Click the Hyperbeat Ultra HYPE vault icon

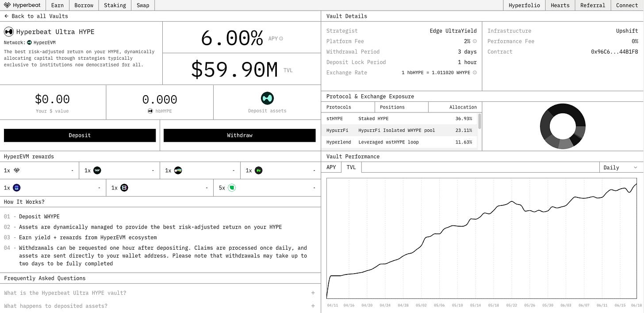(x=9, y=32)
